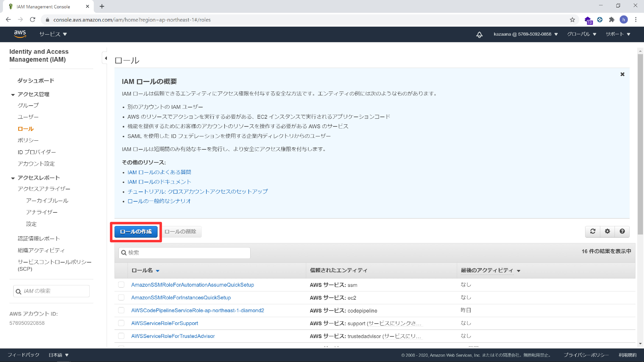Viewport: 644px width, 362px height.
Task: Check the AmazonSSMRoleForInstancesQuickSetup row
Action: [x=121, y=297]
